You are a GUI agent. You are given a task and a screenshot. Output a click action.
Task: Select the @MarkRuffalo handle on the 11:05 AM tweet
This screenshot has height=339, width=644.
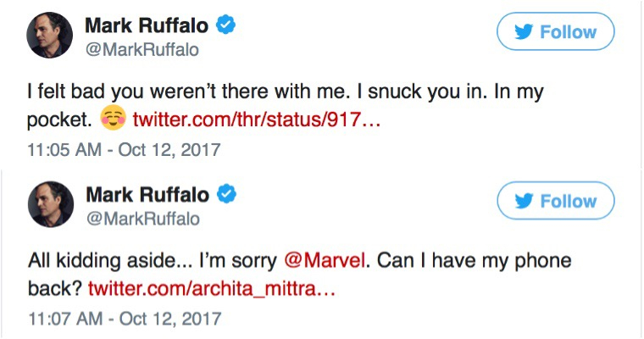142,50
